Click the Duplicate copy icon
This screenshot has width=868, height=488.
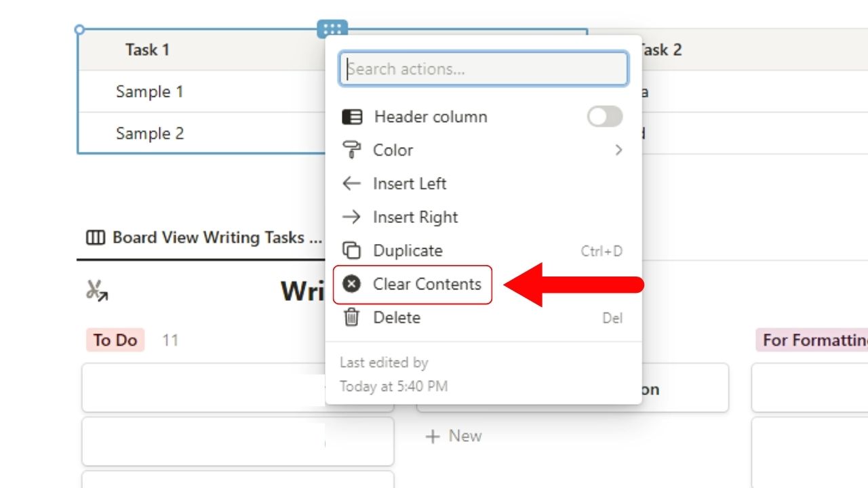pos(351,250)
